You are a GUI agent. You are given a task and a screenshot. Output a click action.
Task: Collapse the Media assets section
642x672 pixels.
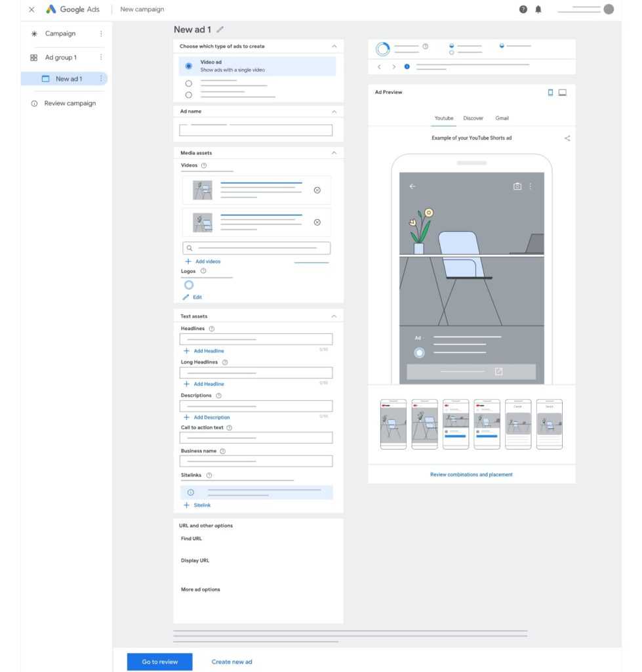pos(334,153)
